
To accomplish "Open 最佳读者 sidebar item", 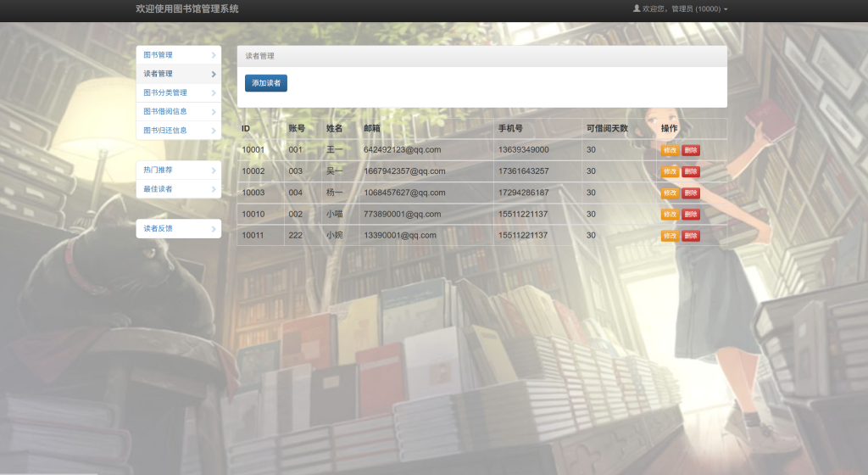I will 178,189.
